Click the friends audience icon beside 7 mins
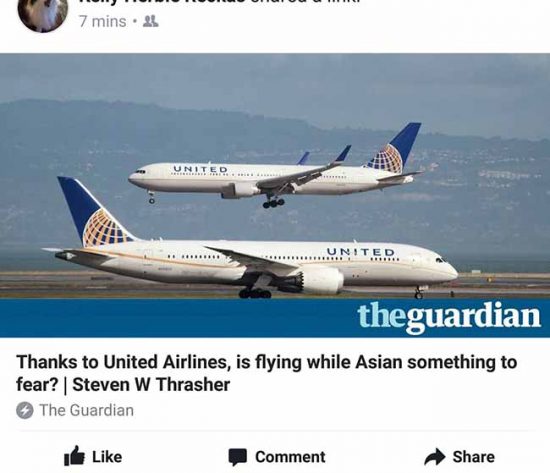Screen dimensions: 550x473 (151, 22)
